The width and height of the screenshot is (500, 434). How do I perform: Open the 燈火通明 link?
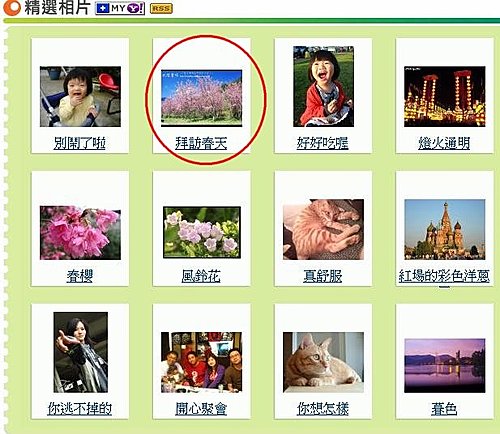tap(444, 143)
